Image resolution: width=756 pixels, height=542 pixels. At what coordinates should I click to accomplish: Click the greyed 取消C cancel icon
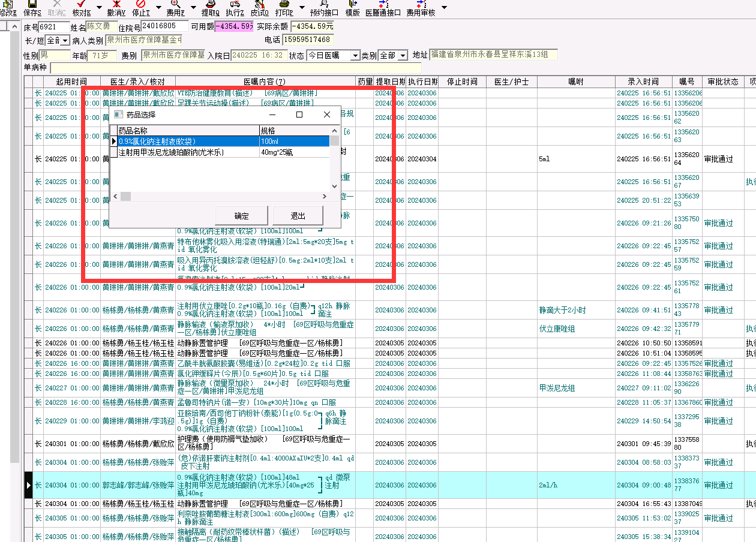pos(57,8)
